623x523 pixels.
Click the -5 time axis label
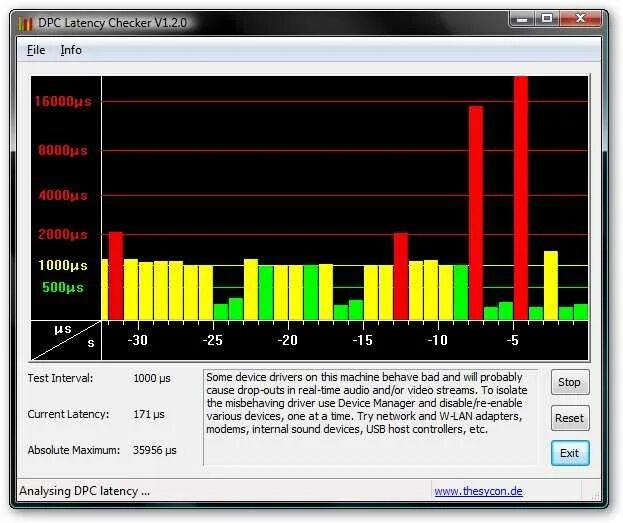(513, 340)
